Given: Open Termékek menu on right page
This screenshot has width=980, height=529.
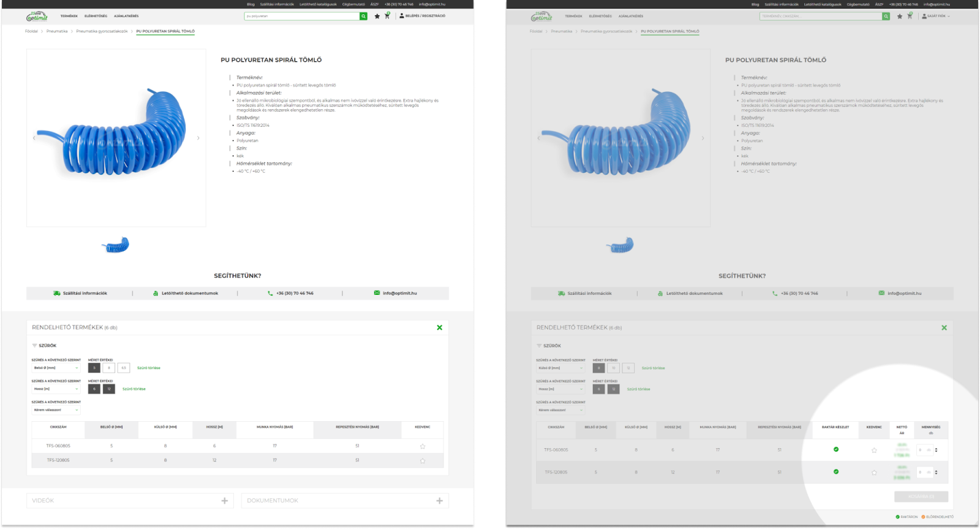Looking at the screenshot, I should (574, 16).
